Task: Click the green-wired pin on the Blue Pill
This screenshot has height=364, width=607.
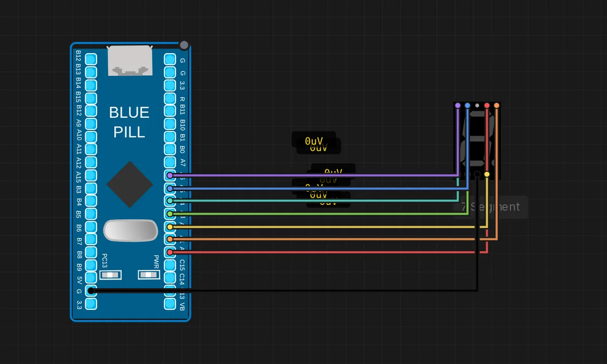Action: 170,214
